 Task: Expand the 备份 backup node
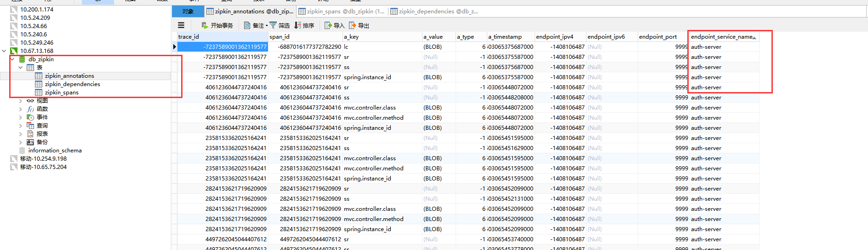(20, 142)
